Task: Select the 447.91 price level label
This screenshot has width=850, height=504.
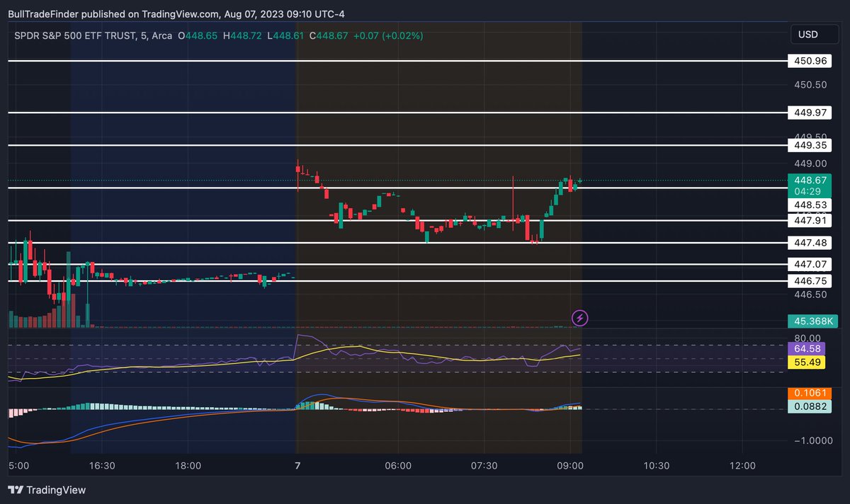Action: click(810, 221)
